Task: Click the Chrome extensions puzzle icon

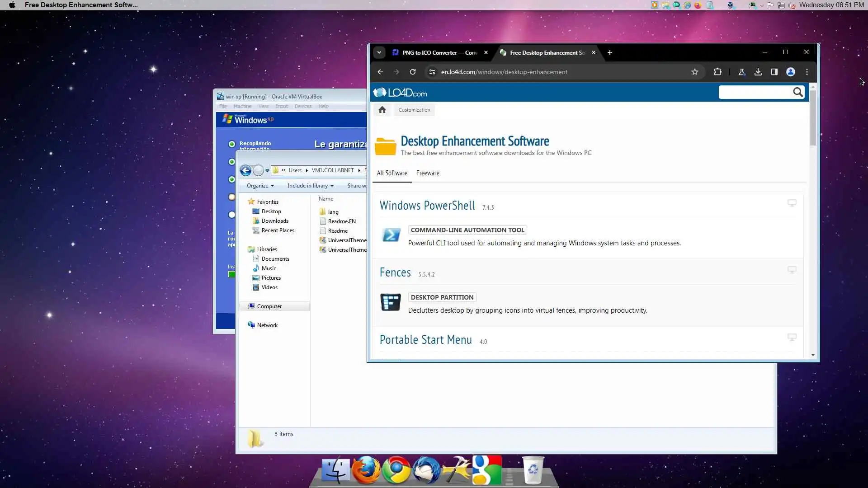Action: click(x=717, y=72)
